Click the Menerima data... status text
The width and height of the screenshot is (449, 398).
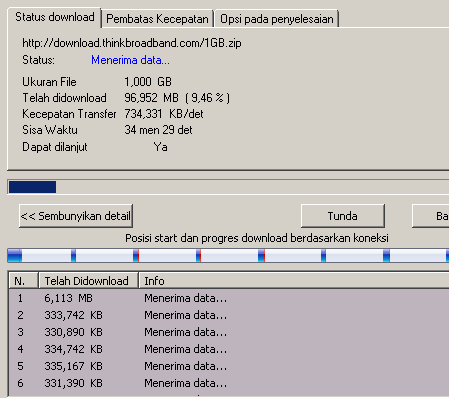point(130,60)
